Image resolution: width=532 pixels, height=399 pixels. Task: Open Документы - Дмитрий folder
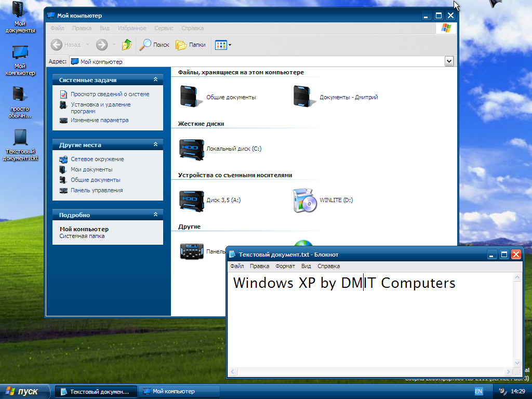pyautogui.click(x=303, y=97)
